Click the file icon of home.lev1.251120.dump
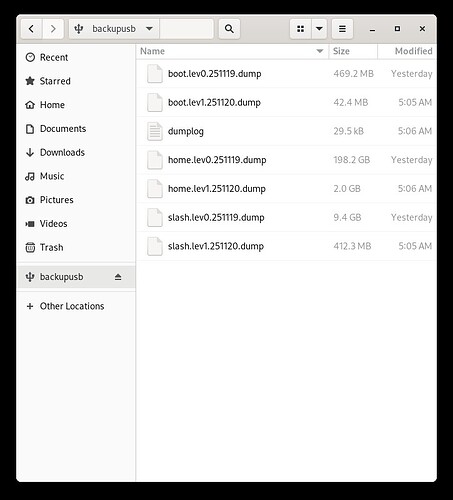 [155, 189]
